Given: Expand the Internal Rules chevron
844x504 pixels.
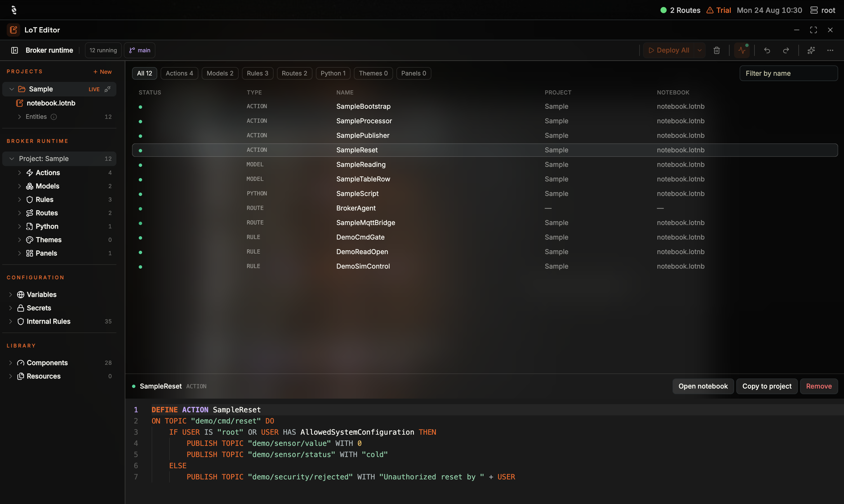Looking at the screenshot, I should click(11, 321).
